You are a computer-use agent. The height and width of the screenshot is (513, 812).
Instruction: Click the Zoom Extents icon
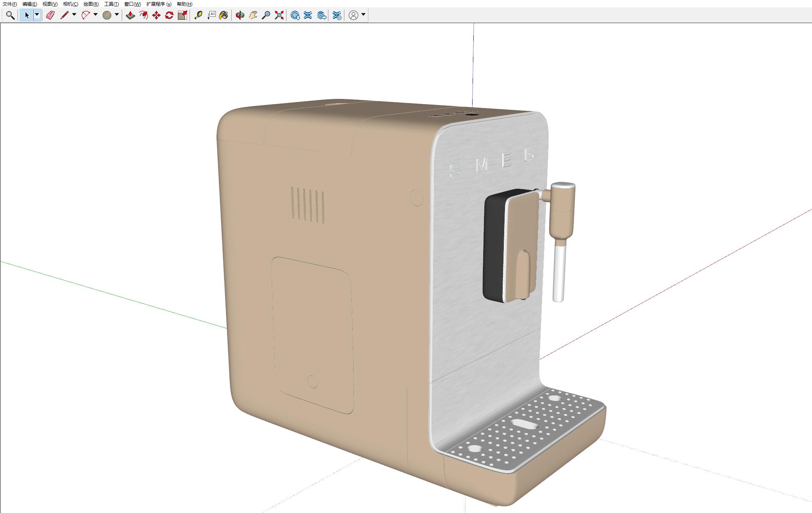pos(279,15)
